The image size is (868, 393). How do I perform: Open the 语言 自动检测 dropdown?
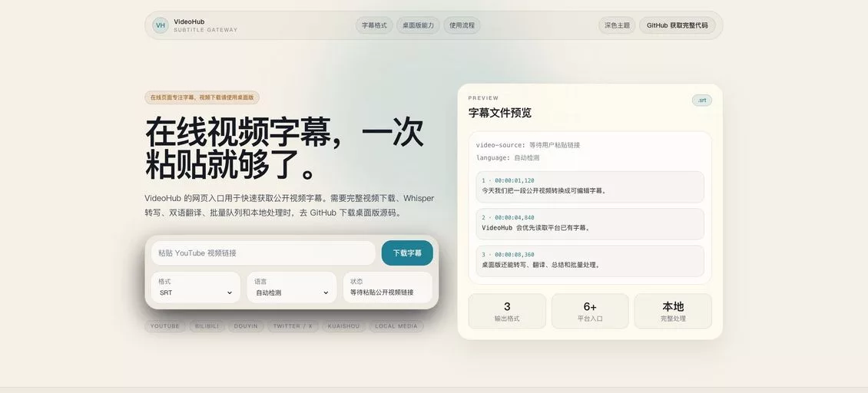(x=291, y=287)
